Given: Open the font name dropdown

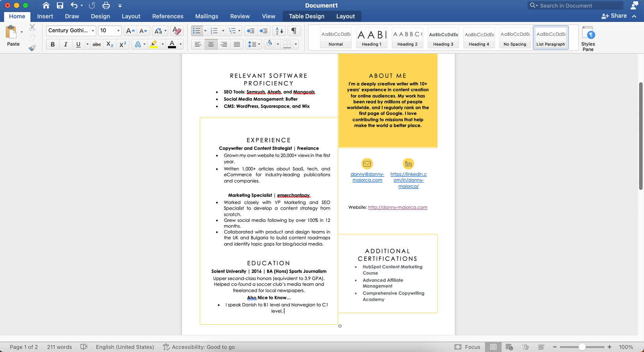Looking at the screenshot, I should (93, 31).
